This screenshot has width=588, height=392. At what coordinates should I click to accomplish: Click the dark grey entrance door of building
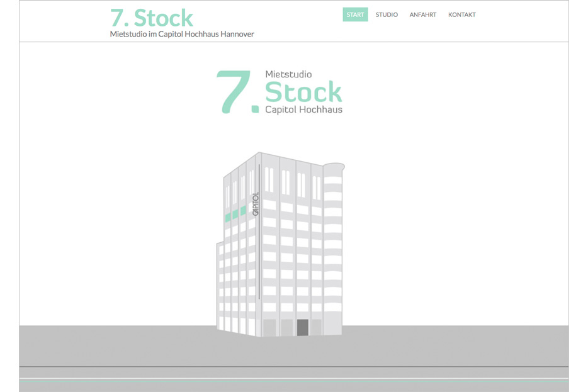click(302, 327)
